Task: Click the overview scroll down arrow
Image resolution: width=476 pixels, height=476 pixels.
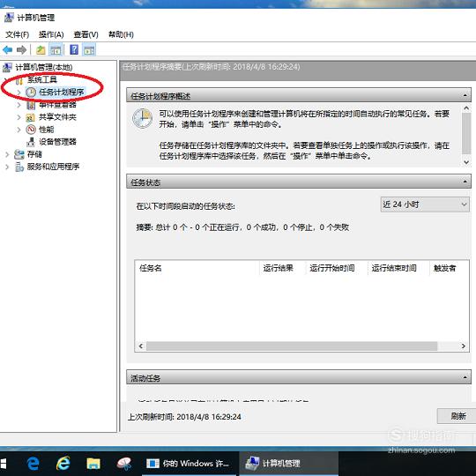Action: pyautogui.click(x=466, y=162)
